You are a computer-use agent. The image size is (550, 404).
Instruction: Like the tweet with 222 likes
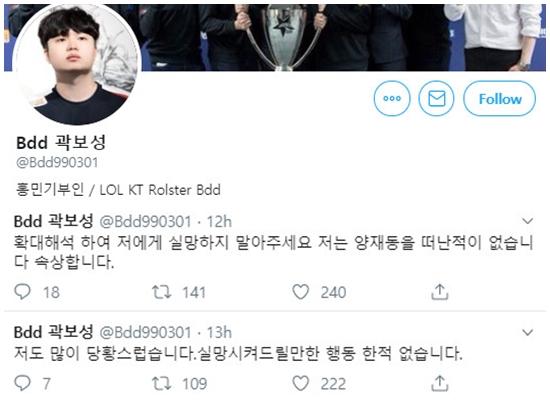coord(301,383)
